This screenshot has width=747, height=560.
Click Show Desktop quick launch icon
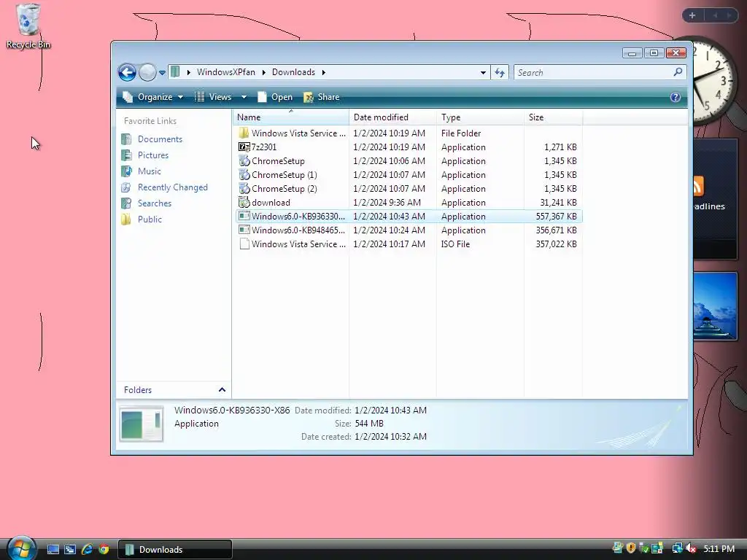click(53, 549)
